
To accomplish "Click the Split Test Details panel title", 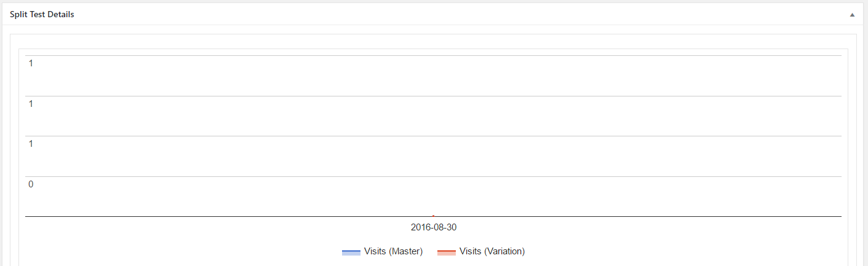I will point(42,14).
